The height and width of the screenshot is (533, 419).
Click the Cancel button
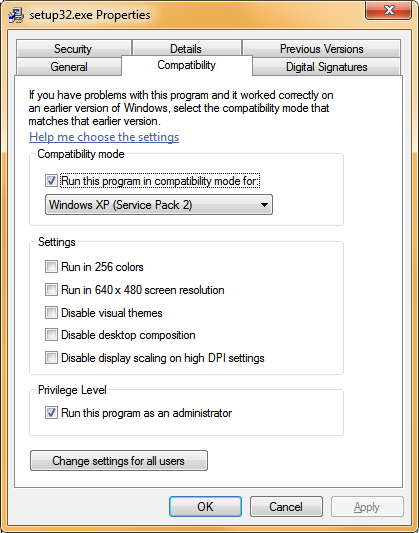286,506
